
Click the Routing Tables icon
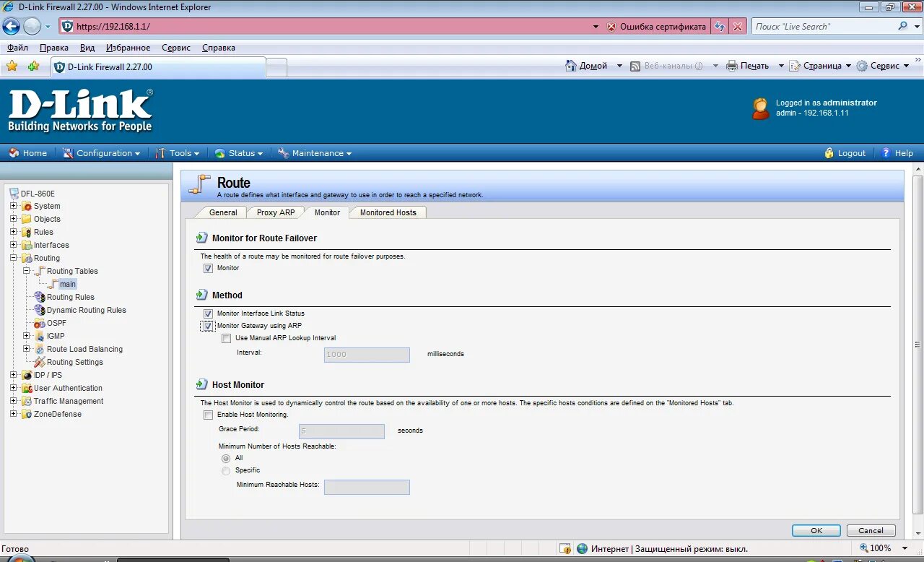coord(40,271)
